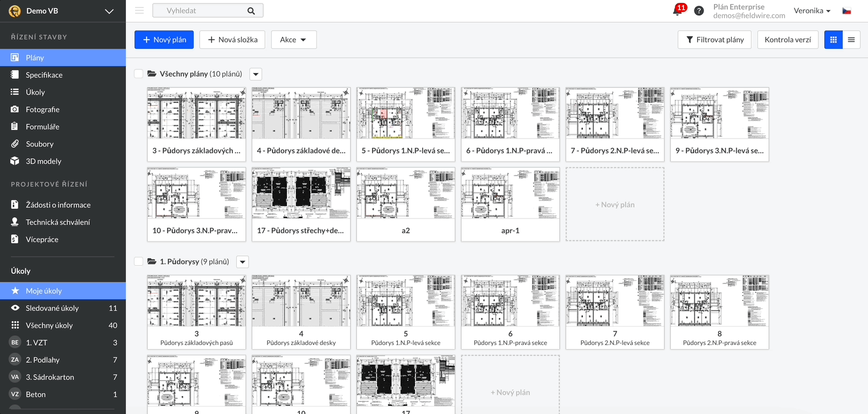
Task: Switch to grid view icon
Action: click(833, 40)
